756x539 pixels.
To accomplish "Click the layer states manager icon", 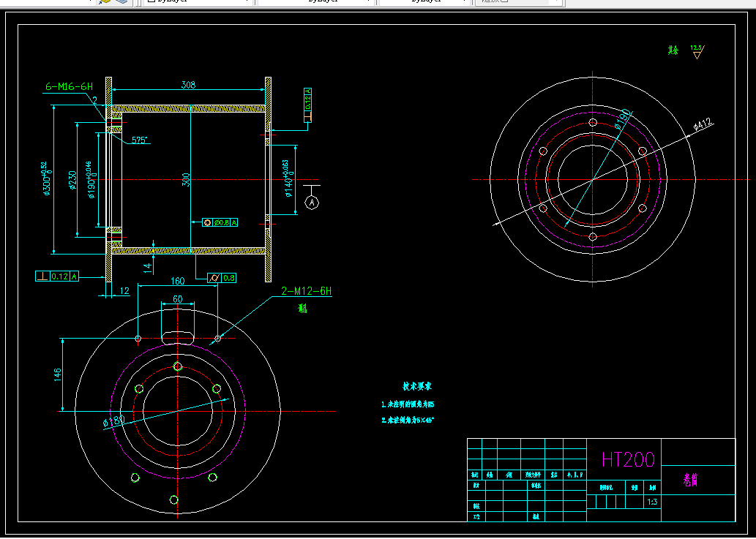I will (x=123, y=1).
